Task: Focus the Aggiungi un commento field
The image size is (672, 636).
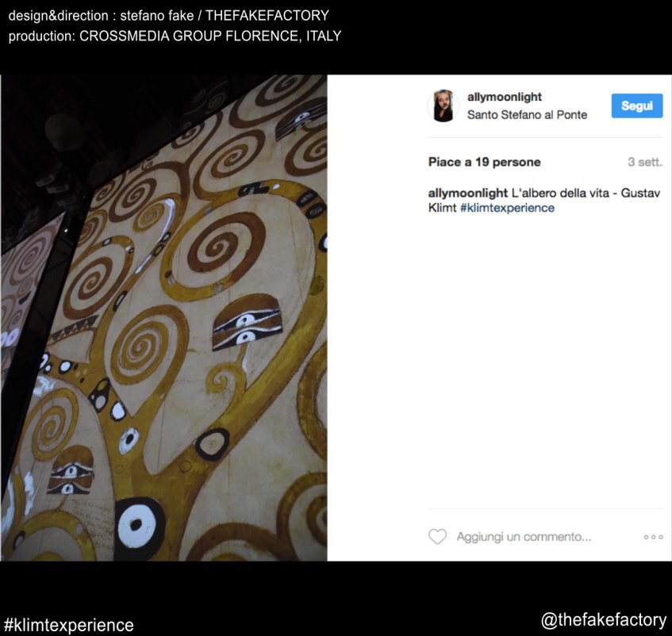Action: pos(524,537)
